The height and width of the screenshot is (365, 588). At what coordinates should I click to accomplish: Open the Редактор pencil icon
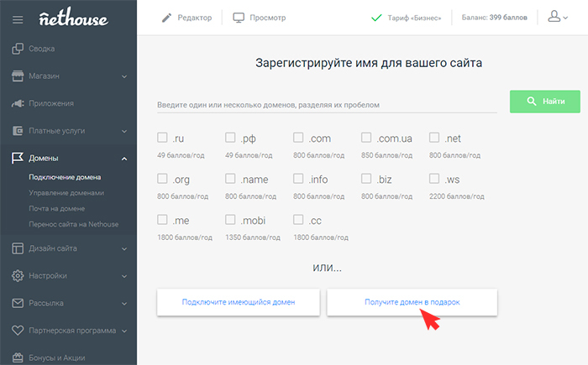(166, 18)
